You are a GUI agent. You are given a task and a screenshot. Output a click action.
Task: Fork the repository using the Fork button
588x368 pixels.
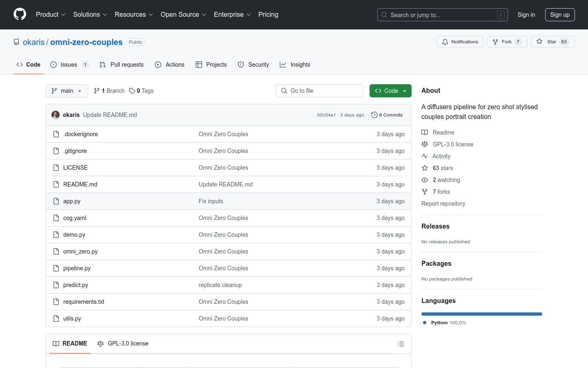[x=507, y=42]
